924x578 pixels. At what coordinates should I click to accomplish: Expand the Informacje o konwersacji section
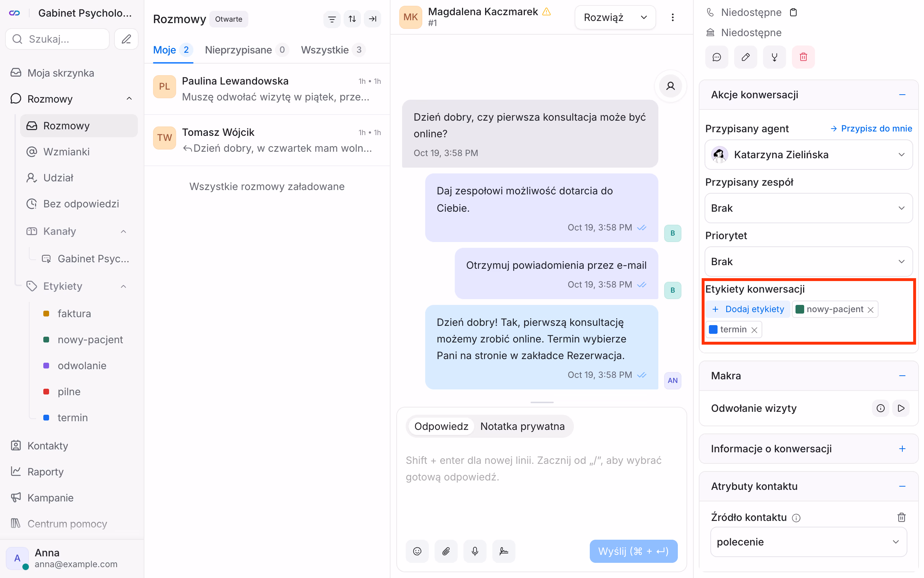902,448
